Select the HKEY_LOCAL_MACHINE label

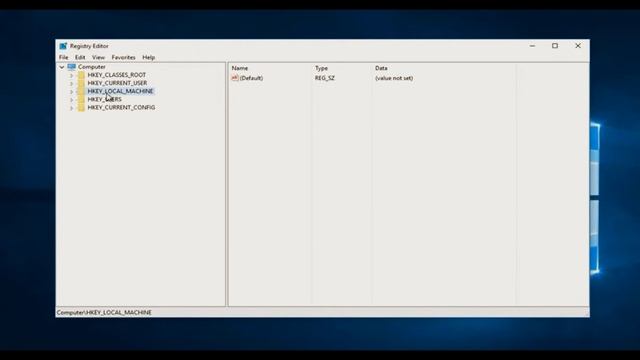120,91
